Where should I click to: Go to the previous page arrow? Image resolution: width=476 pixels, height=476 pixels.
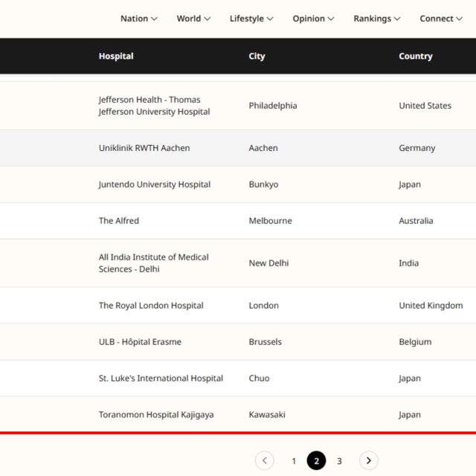[x=264, y=460]
